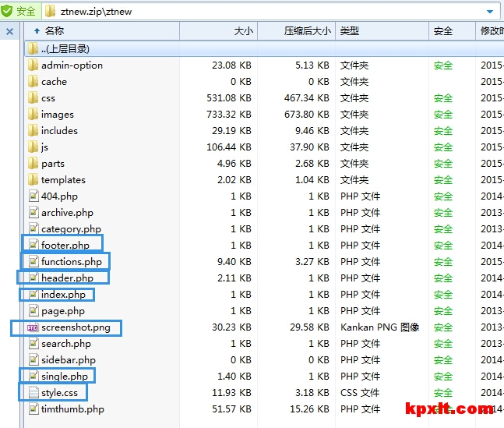Click the functions.php file icon
The height and width of the screenshot is (428, 504).
(33, 262)
